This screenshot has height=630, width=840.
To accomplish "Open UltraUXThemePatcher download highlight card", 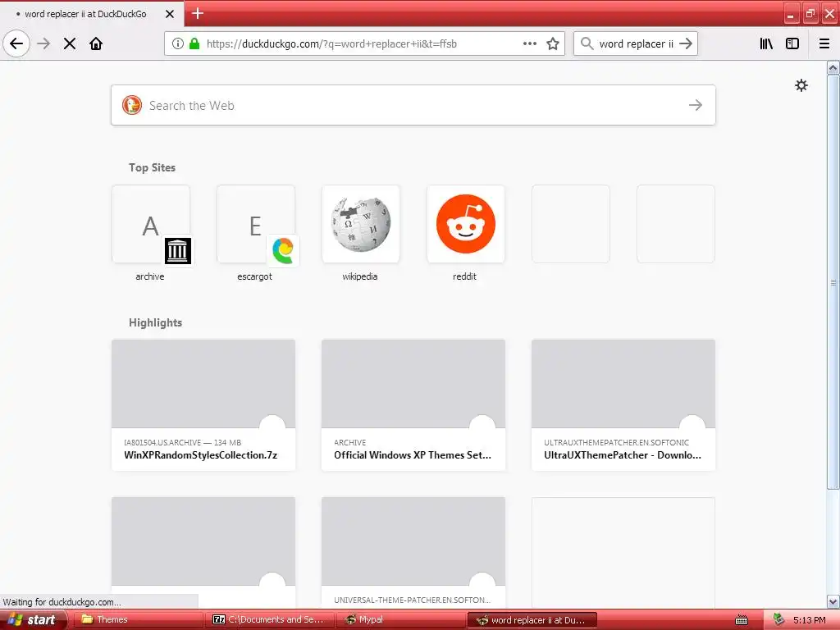I will click(x=623, y=405).
